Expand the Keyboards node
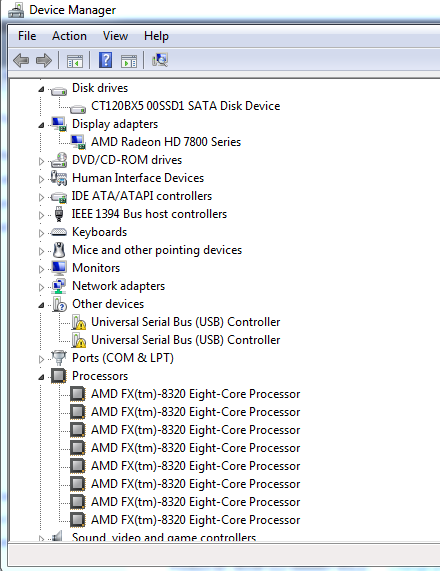The width and height of the screenshot is (440, 571). 41,233
